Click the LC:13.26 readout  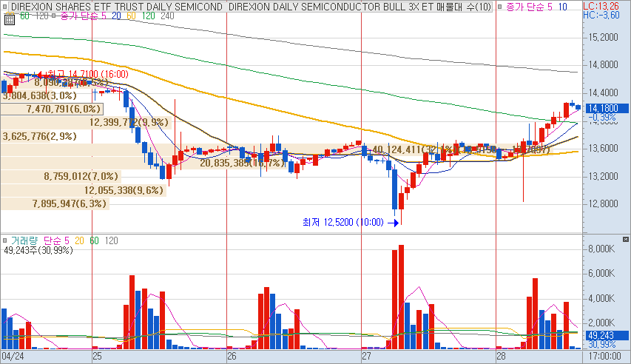601,6
